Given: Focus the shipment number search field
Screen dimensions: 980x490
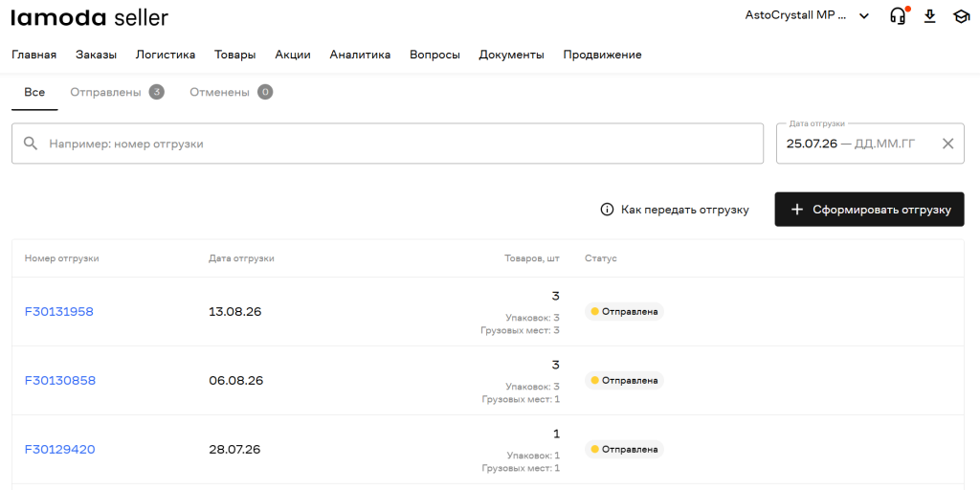Looking at the screenshot, I should coord(388,144).
